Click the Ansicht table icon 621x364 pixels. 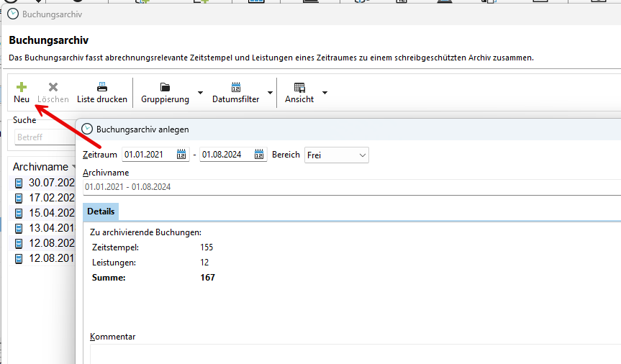pos(299,87)
